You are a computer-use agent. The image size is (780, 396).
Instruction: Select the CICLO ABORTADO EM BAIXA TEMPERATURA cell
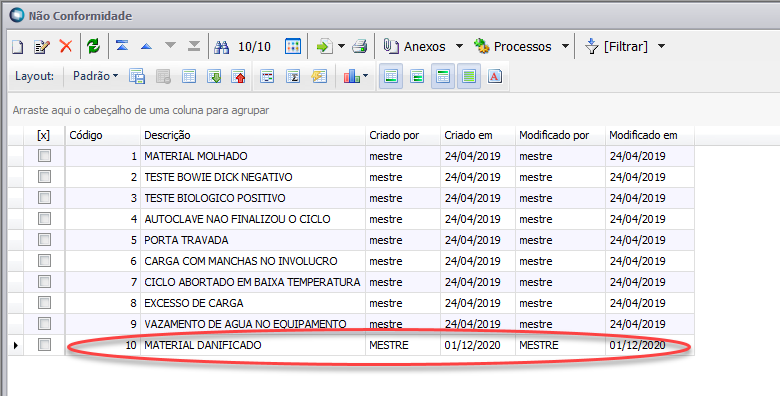click(x=253, y=282)
